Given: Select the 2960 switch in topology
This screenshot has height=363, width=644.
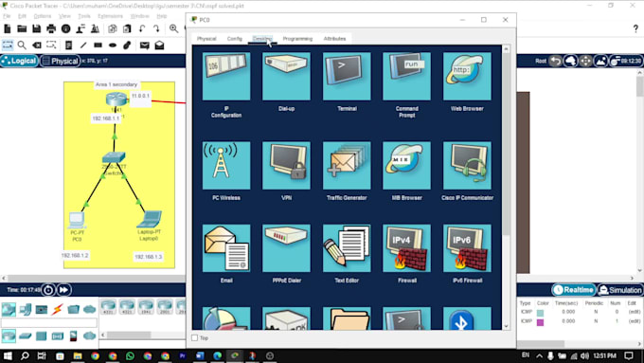Looking at the screenshot, I should point(114,157).
